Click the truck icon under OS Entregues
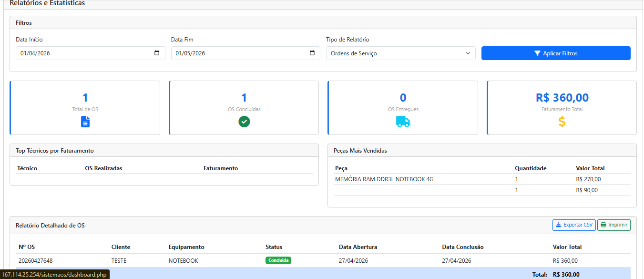The image size is (644, 279). tap(403, 122)
